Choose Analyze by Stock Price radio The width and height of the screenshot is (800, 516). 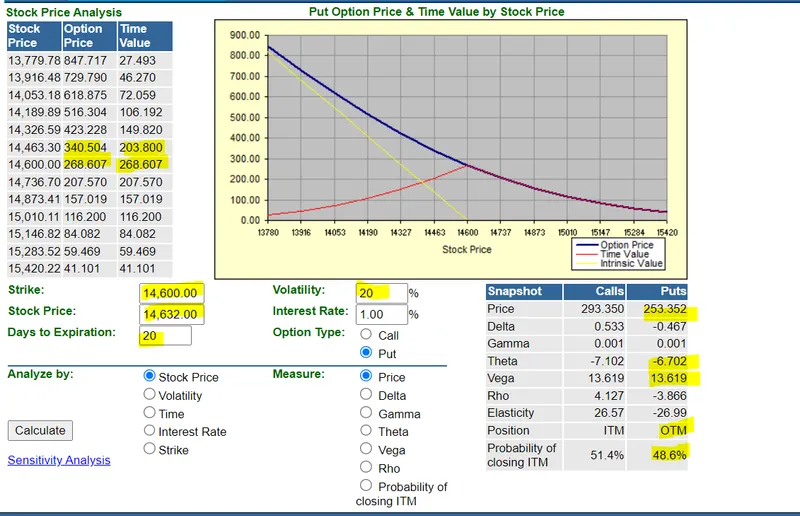click(149, 376)
